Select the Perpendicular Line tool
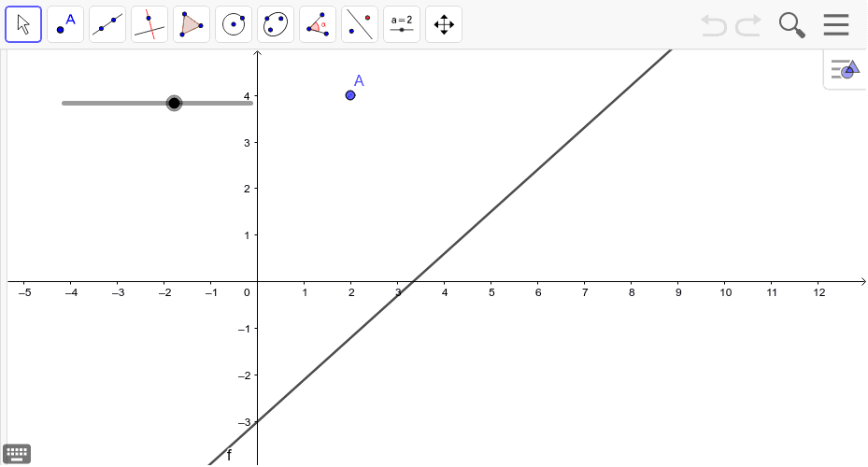The image size is (868, 467). [149, 24]
